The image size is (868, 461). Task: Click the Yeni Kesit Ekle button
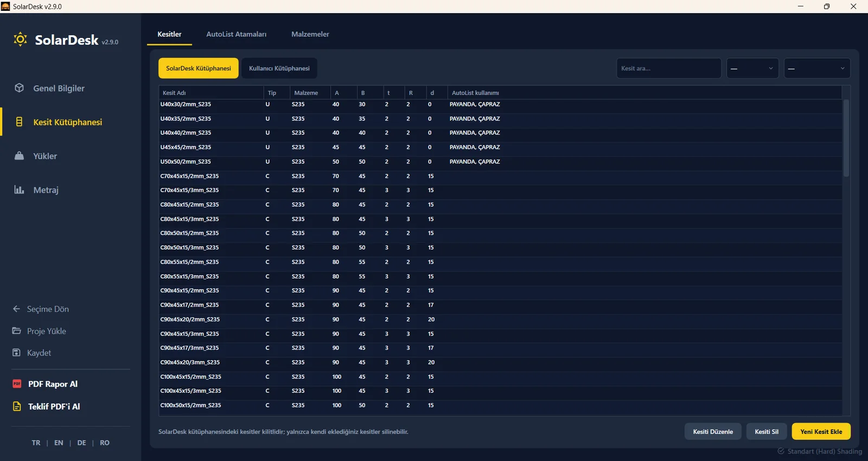[x=821, y=432]
